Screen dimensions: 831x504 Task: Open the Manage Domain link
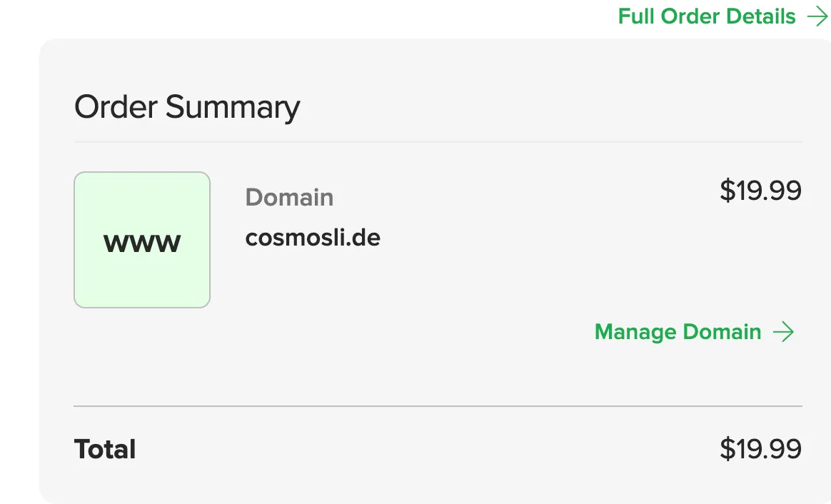point(694,332)
